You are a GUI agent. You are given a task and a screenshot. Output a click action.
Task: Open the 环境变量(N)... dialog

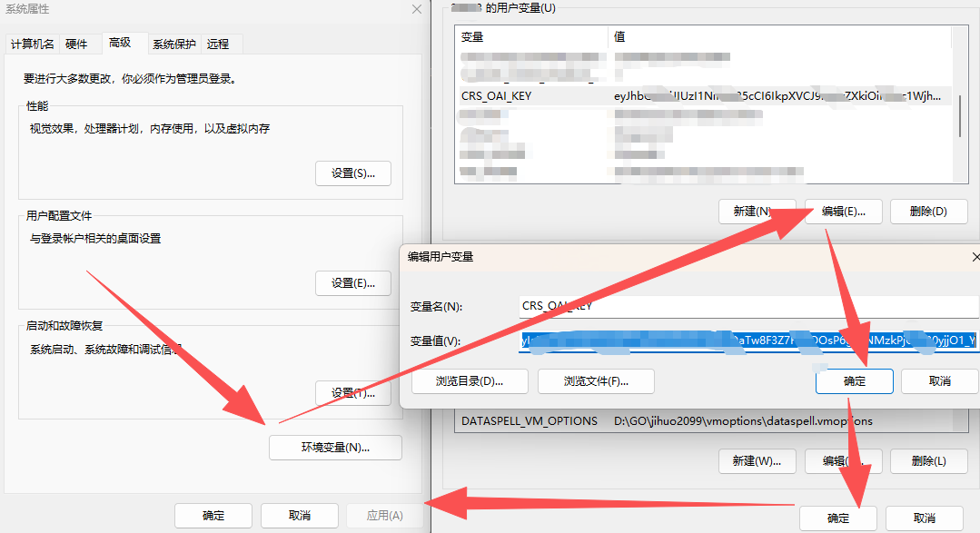tap(335, 448)
